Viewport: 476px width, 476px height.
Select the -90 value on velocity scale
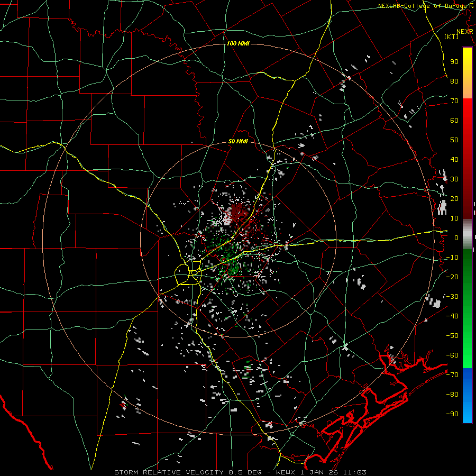tap(452, 414)
